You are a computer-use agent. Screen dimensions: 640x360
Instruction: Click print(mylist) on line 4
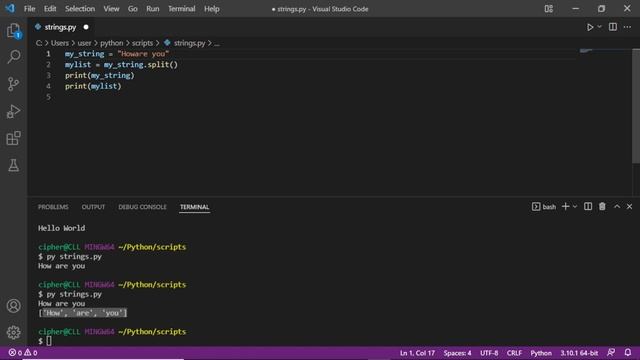93,86
